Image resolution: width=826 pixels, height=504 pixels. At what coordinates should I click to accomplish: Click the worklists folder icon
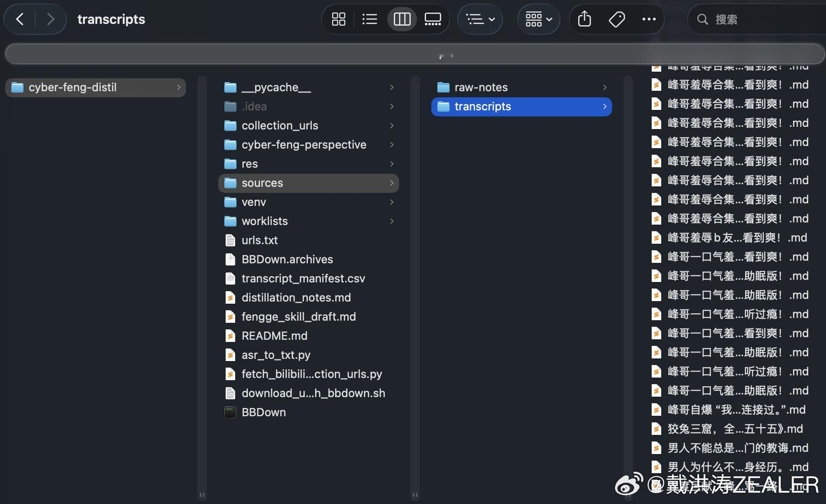(x=230, y=221)
